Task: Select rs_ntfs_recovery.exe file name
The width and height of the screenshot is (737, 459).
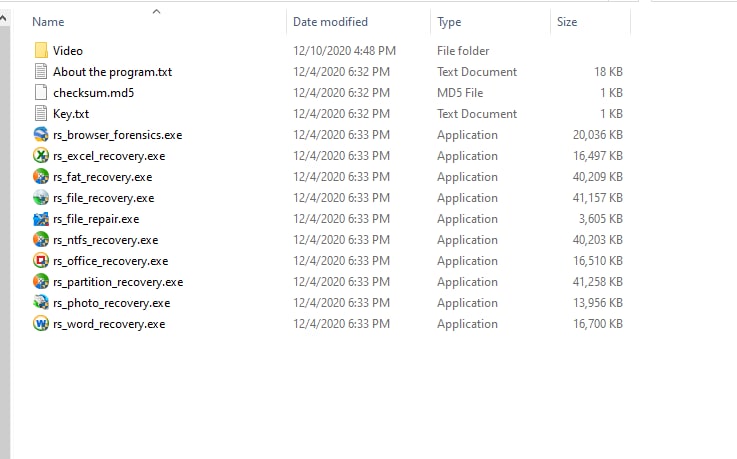Action: coord(105,240)
